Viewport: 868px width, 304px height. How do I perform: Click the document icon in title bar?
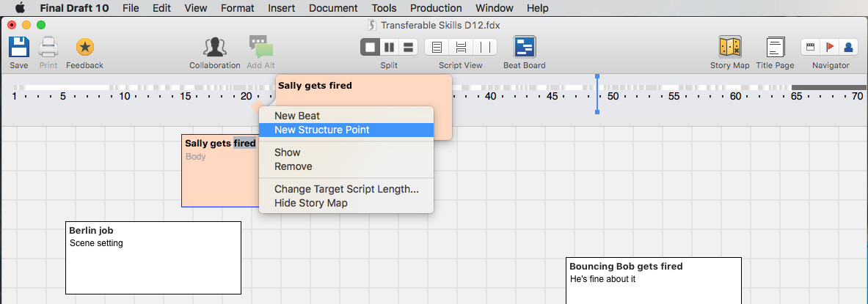click(373, 25)
